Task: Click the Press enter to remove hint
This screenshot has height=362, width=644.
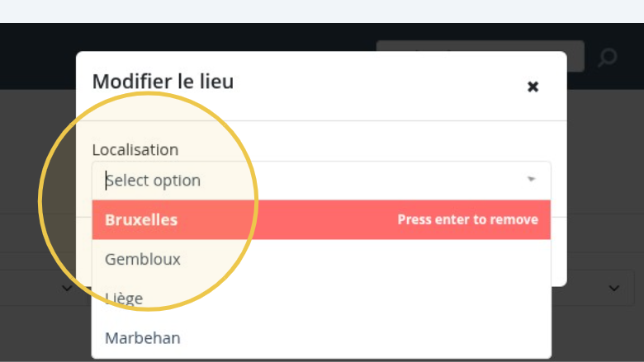Action: 467,220
